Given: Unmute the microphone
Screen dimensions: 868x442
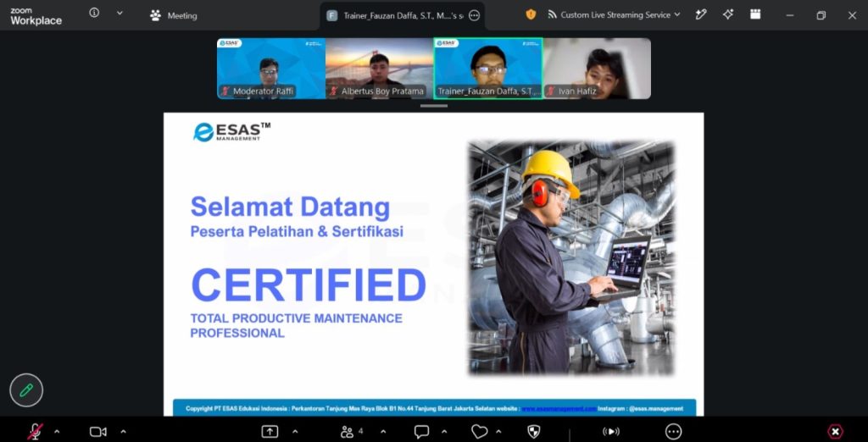Looking at the screenshot, I should tap(35, 432).
